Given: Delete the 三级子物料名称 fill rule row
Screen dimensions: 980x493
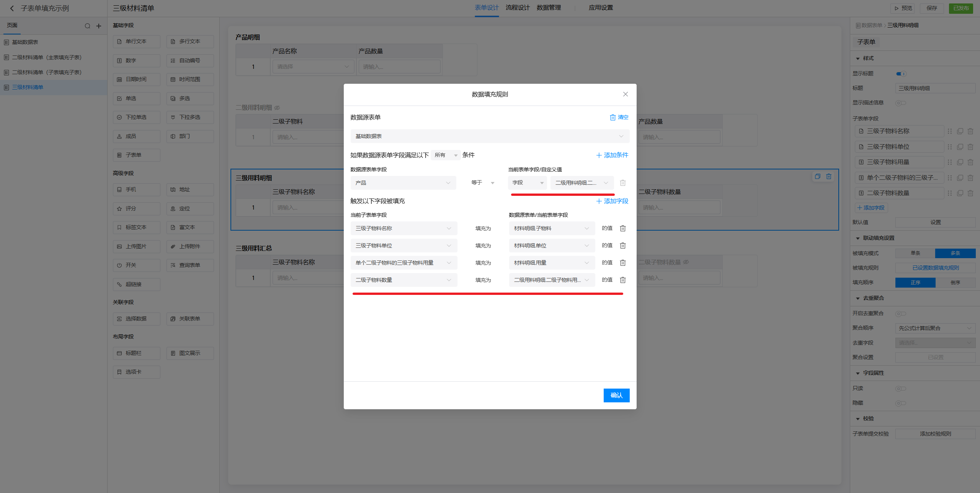Looking at the screenshot, I should [623, 228].
